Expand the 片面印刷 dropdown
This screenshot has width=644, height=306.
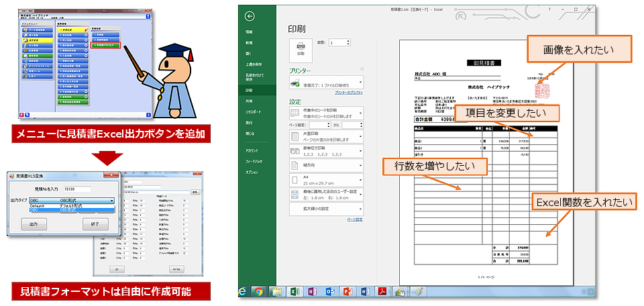327,137
